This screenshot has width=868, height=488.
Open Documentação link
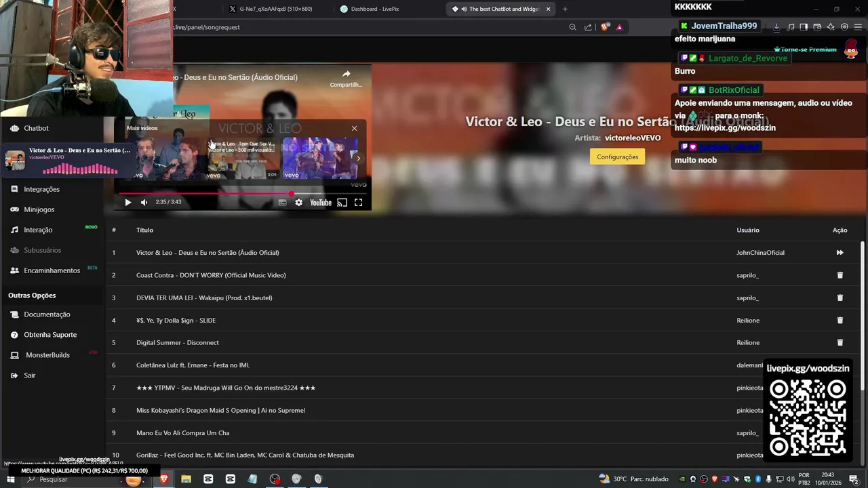[x=47, y=314]
